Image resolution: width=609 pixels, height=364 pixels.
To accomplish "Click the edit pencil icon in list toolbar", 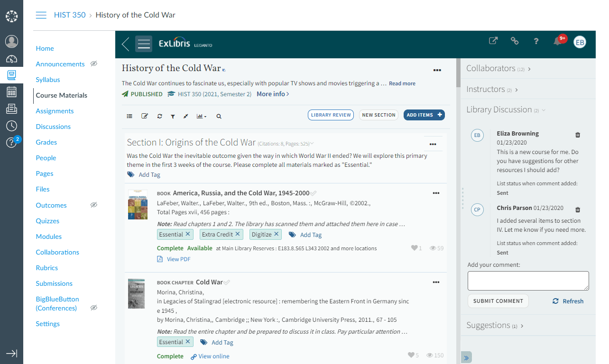I will 145,116.
